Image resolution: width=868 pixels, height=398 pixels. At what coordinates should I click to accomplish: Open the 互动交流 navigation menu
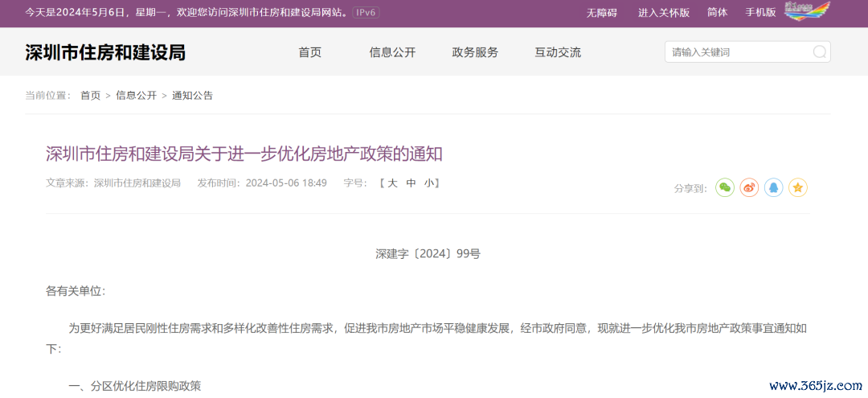click(558, 52)
